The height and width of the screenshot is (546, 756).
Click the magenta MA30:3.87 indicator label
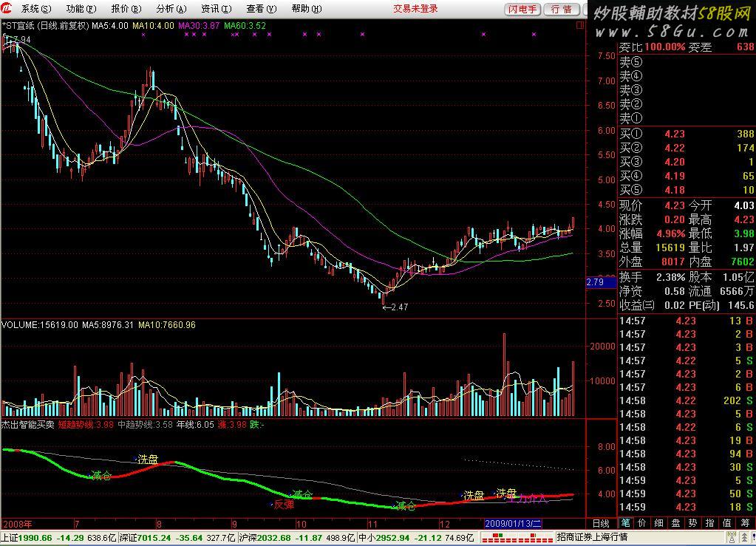tap(199, 26)
